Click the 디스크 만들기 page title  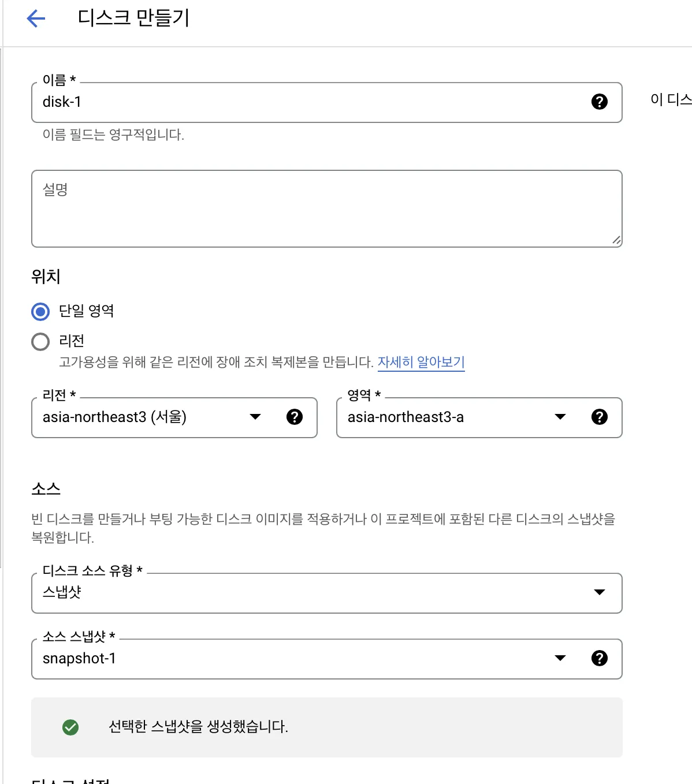coord(133,18)
